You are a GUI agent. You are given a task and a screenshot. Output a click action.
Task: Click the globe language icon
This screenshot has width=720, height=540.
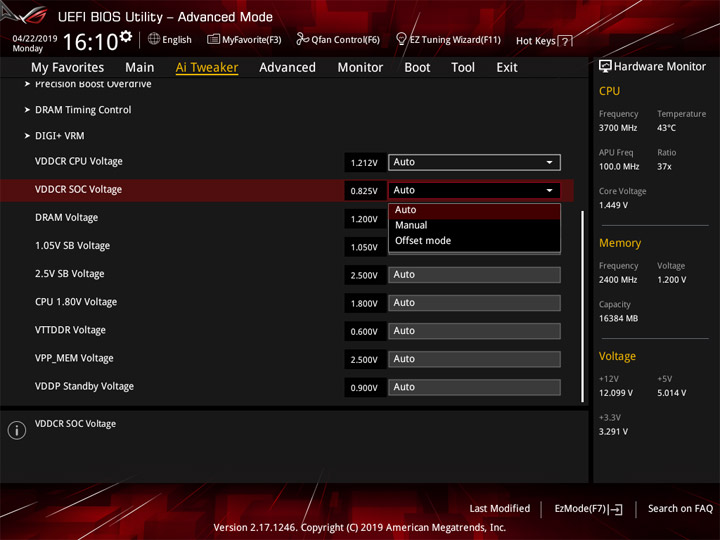coord(153,39)
